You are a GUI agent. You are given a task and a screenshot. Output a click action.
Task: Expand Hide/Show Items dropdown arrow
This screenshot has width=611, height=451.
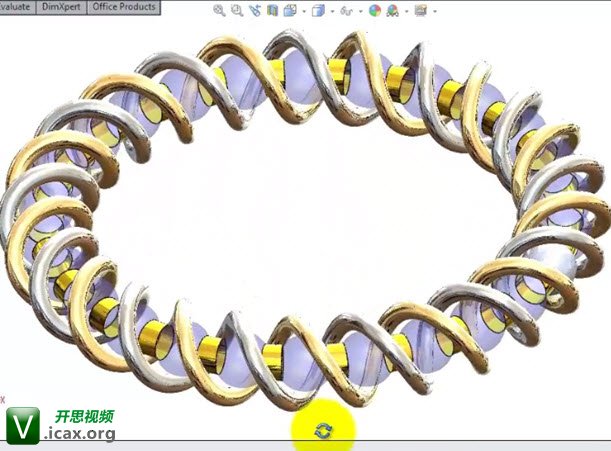(360, 11)
